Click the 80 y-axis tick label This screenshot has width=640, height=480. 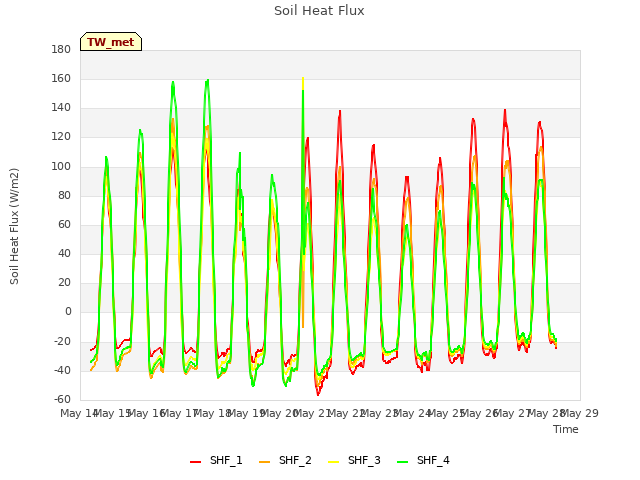(64, 195)
